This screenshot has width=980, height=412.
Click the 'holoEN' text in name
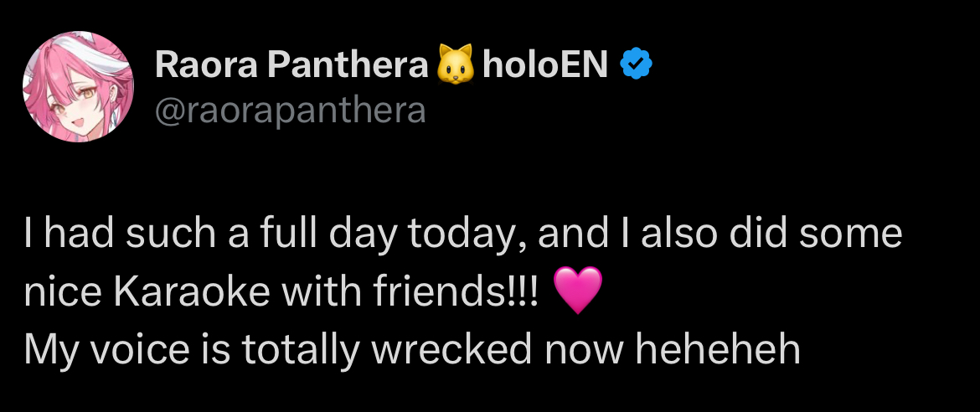[x=545, y=64]
